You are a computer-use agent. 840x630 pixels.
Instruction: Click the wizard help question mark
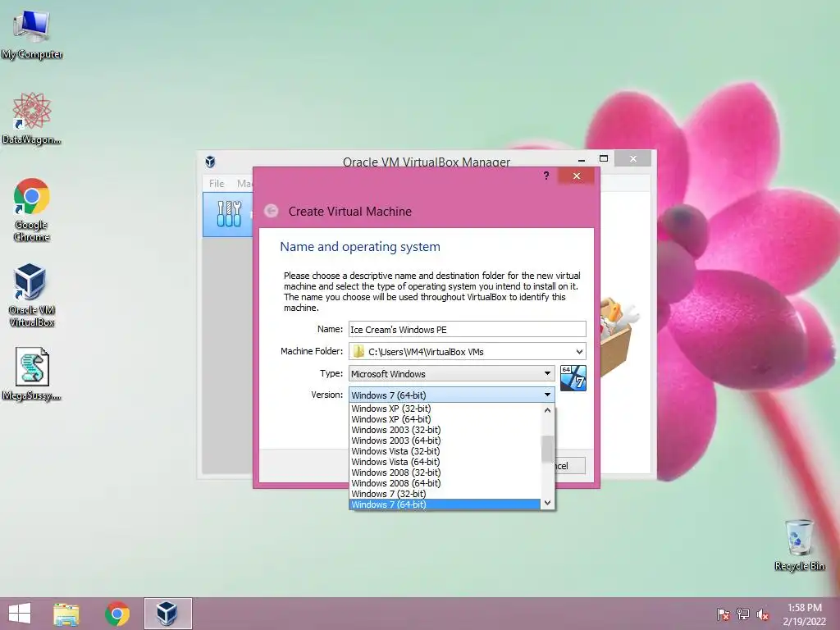(546, 176)
